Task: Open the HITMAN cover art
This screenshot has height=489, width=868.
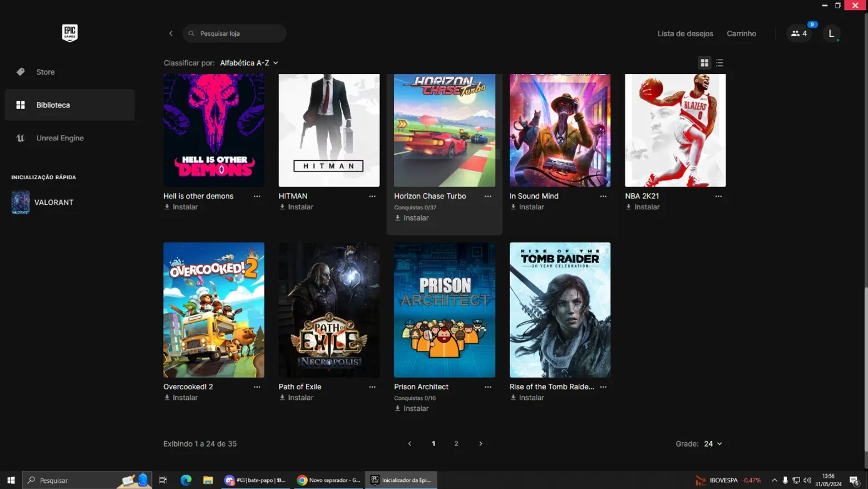Action: pos(329,130)
